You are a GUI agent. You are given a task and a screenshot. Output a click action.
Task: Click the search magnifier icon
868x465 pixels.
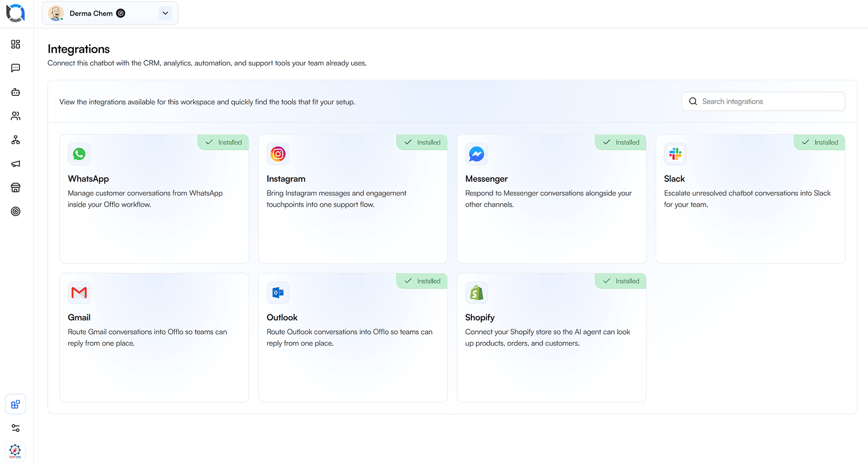point(693,102)
